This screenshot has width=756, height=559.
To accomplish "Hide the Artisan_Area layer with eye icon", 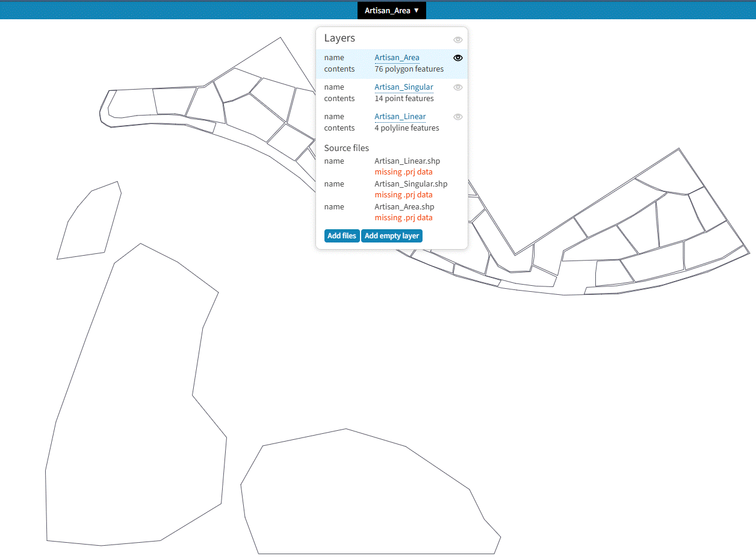I will [457, 58].
